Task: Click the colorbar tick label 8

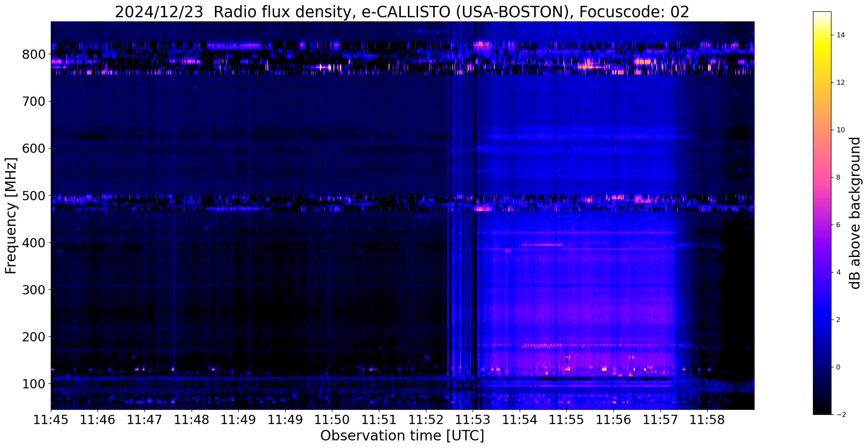Action: tap(839, 178)
